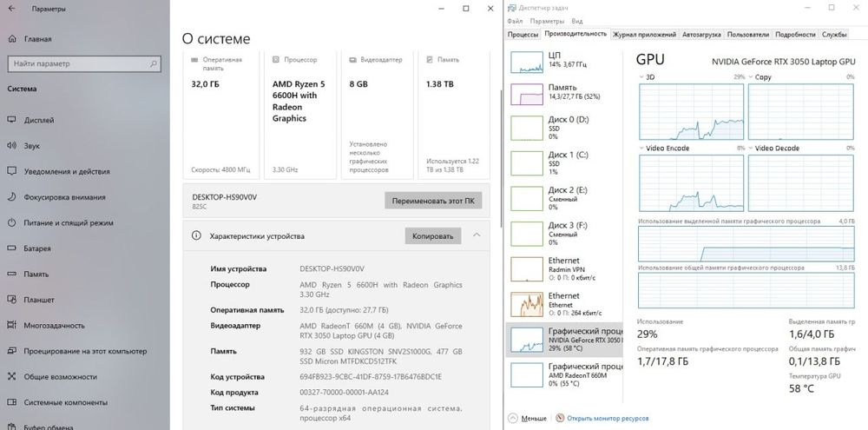Switch to the Подробности tab
The image size is (868, 430).
(795, 35)
